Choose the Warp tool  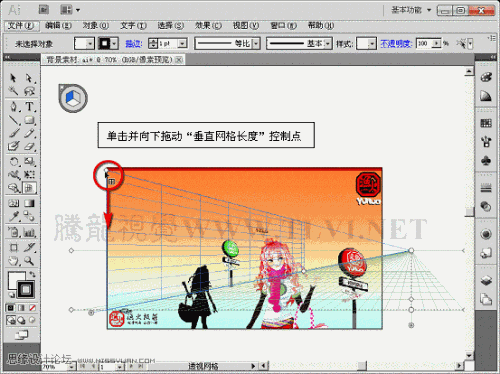pyautogui.click(x=13, y=175)
